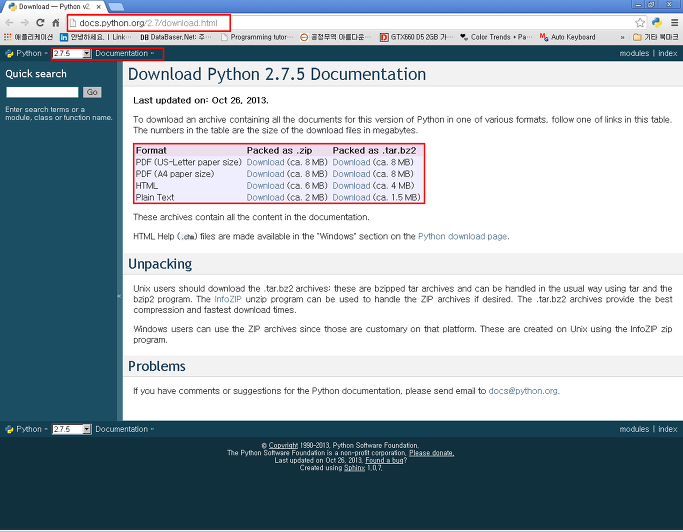Viewport: 683px width, 532px height.
Task: Click the Unpacking section heading
Action: pos(160,264)
